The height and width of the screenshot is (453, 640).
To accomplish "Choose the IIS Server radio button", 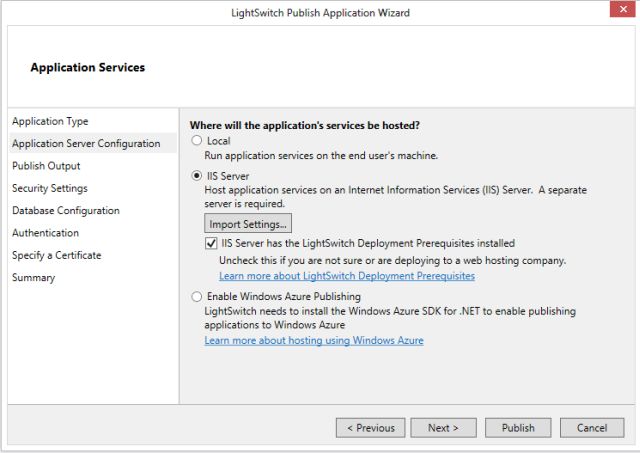I will click(197, 175).
